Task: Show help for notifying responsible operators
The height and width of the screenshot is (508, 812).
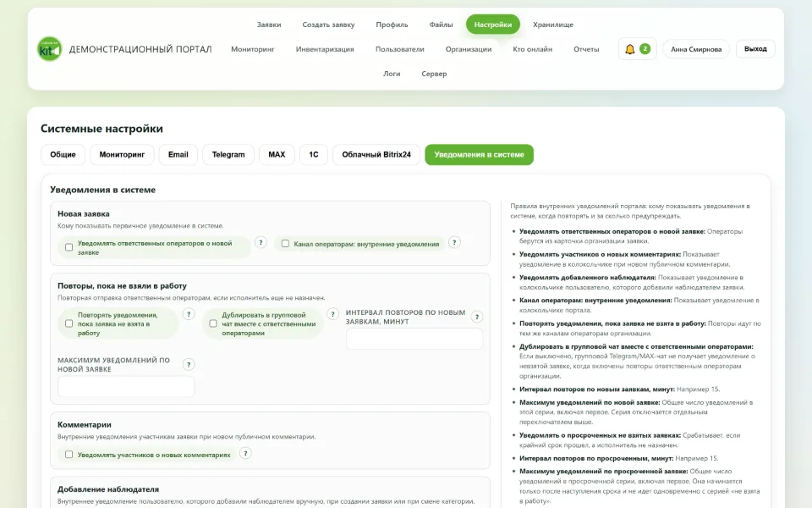Action: tap(261, 243)
